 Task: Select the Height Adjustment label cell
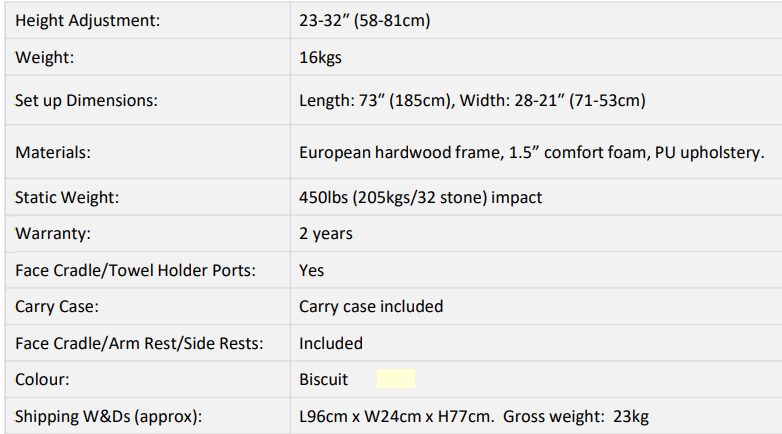148,20
